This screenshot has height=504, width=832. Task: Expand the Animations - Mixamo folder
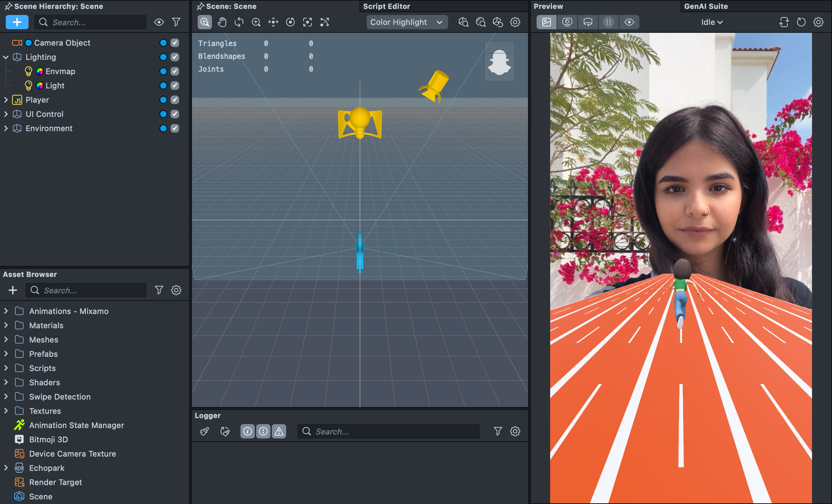pos(6,311)
